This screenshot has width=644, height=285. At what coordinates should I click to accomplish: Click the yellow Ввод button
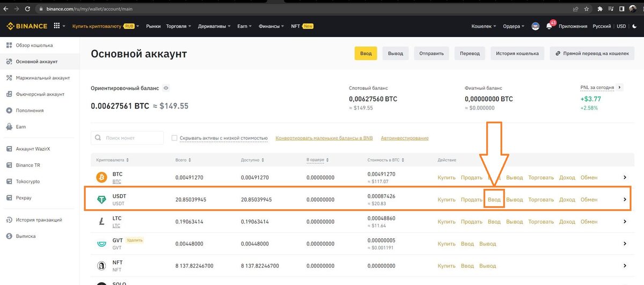pyautogui.click(x=365, y=53)
